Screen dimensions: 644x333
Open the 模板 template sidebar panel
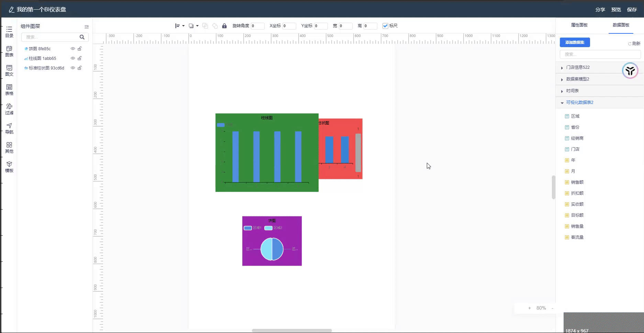click(9, 167)
